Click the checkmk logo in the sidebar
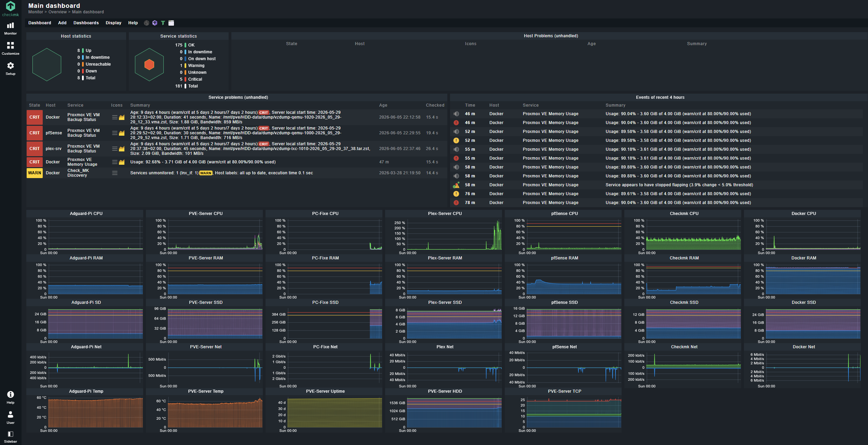The image size is (868, 445). [11, 9]
